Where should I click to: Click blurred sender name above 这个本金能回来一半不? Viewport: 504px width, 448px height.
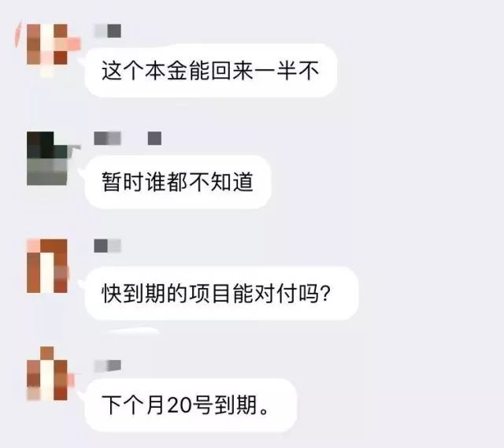(x=107, y=31)
